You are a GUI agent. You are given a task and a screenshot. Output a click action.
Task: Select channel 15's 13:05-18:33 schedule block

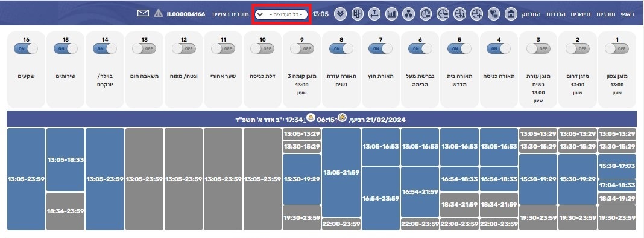coord(66,159)
